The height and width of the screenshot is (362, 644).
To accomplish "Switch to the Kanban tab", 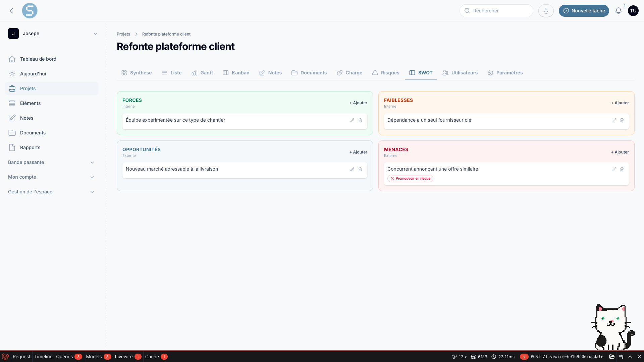I will click(236, 73).
